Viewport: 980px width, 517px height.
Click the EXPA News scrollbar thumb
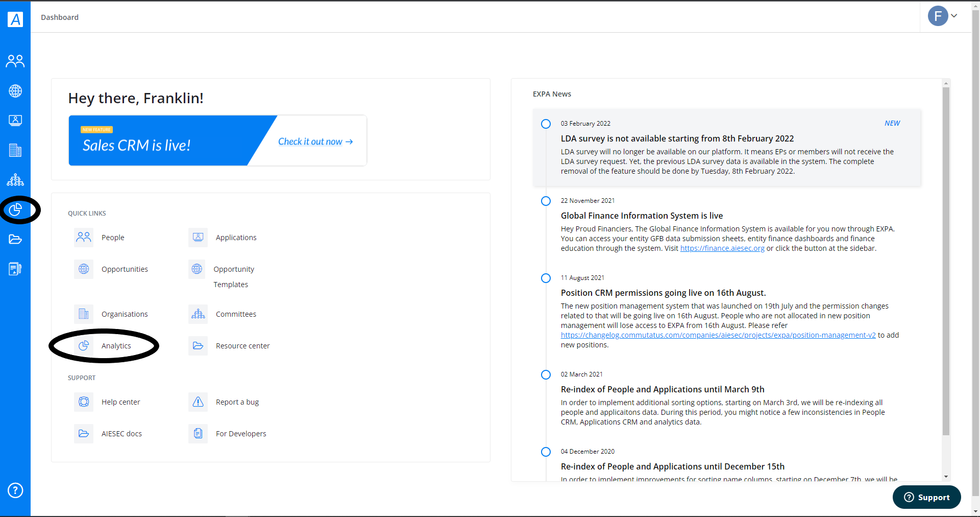click(946, 261)
